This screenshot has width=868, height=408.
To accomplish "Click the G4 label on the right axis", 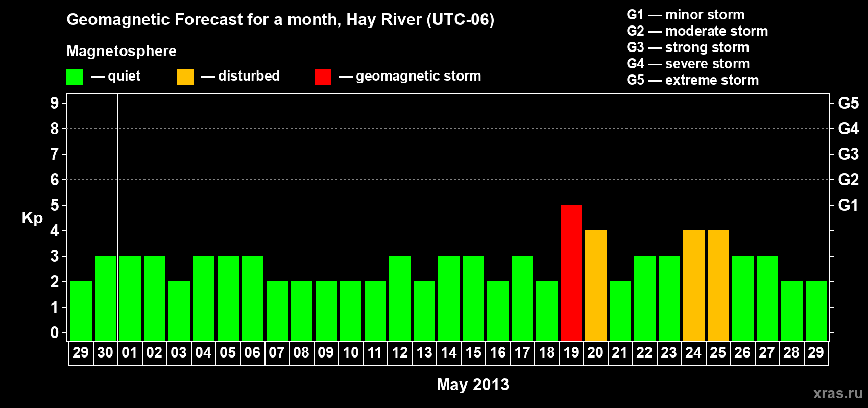I will pos(849,129).
